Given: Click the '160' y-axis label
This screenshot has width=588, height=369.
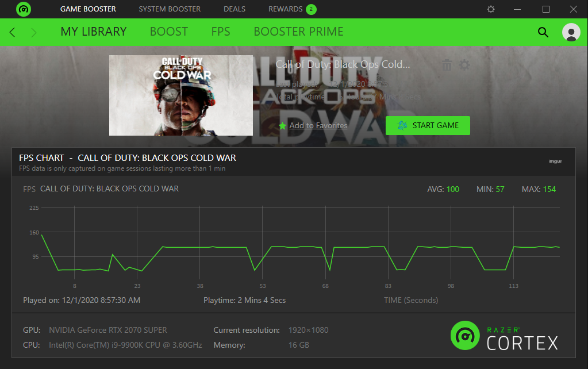Looking at the screenshot, I should coord(34,233).
